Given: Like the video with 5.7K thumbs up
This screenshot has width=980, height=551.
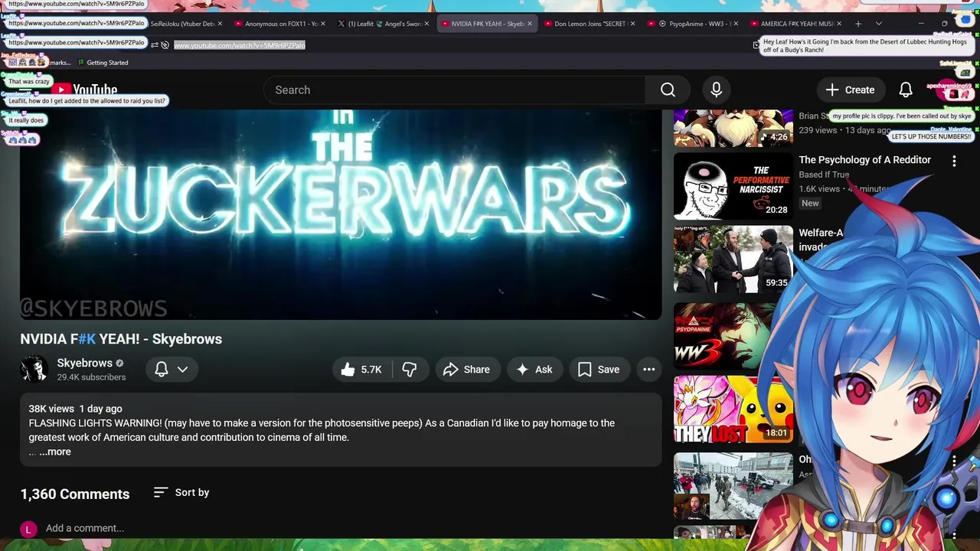Looking at the screenshot, I should point(361,370).
